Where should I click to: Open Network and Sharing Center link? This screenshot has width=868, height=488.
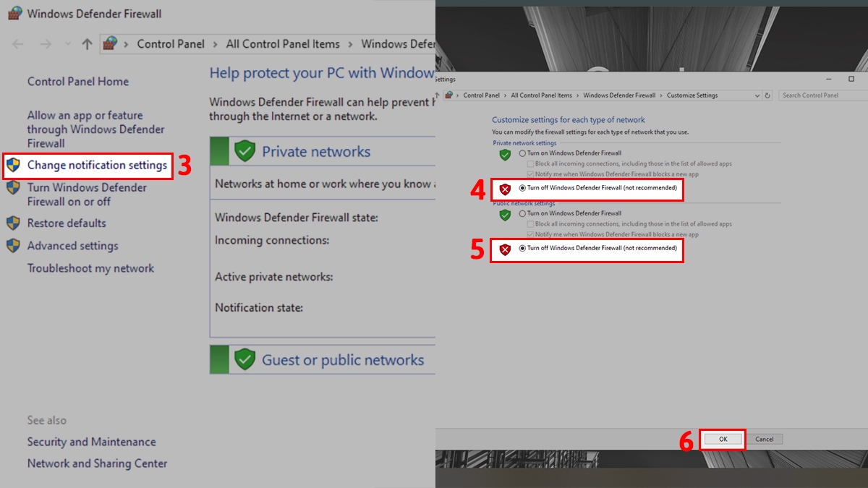tap(97, 463)
